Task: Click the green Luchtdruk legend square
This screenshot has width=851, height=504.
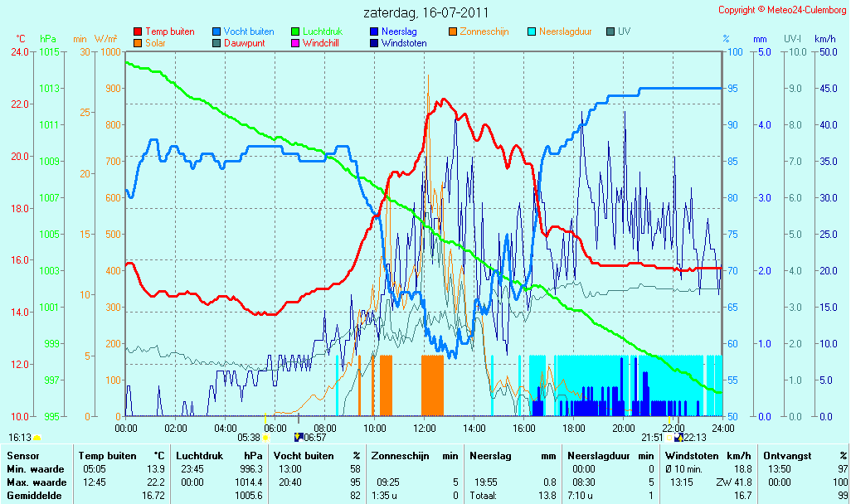Action: [295, 32]
